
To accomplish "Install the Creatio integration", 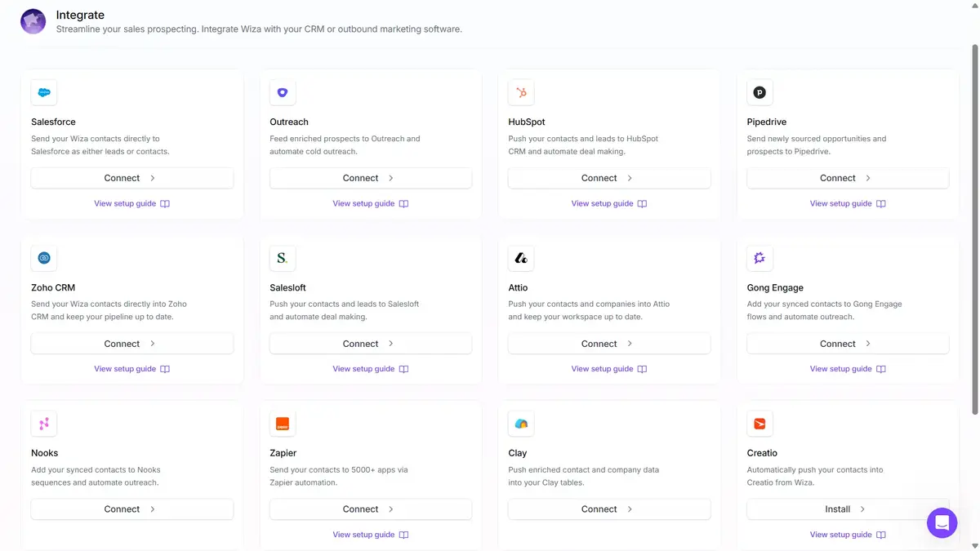I will pos(848,509).
